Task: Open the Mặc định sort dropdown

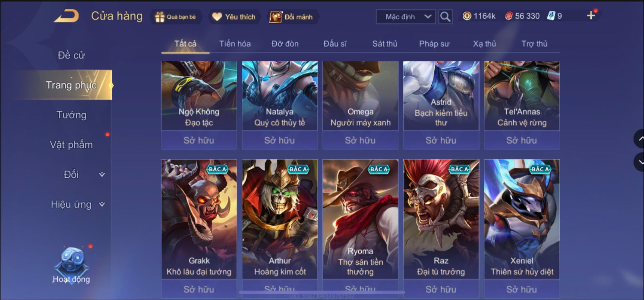Action: [x=406, y=16]
